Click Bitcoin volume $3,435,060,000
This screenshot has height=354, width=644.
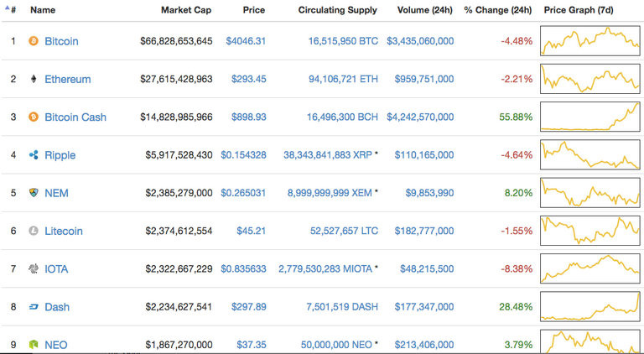pos(420,41)
